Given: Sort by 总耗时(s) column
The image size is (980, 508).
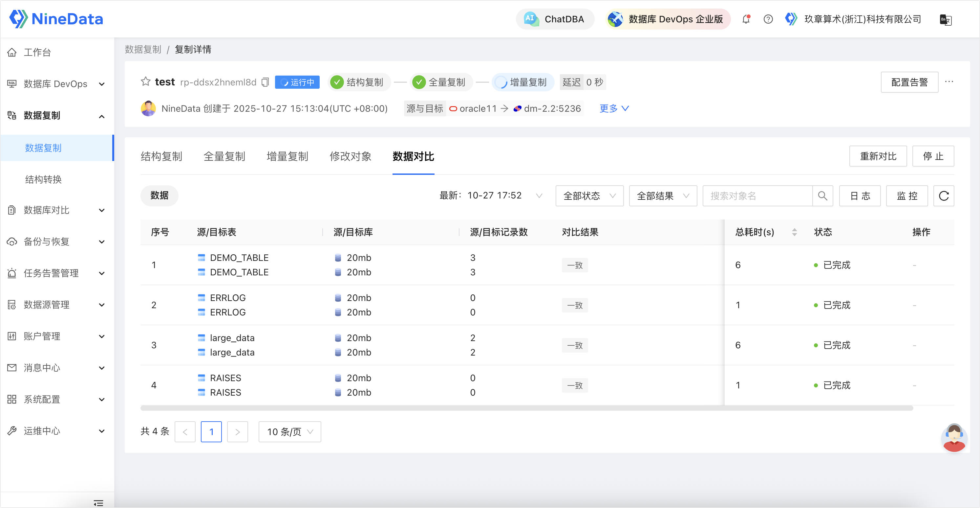Looking at the screenshot, I should pyautogui.click(x=794, y=232).
